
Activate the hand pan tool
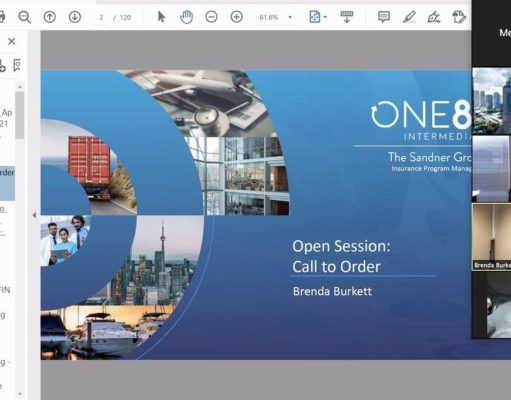(186, 17)
